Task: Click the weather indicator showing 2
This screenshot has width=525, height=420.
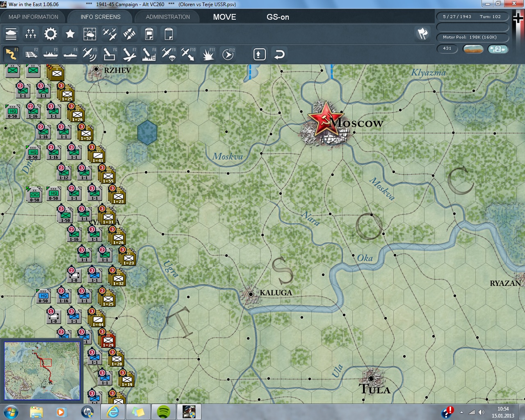Action: pos(498,49)
